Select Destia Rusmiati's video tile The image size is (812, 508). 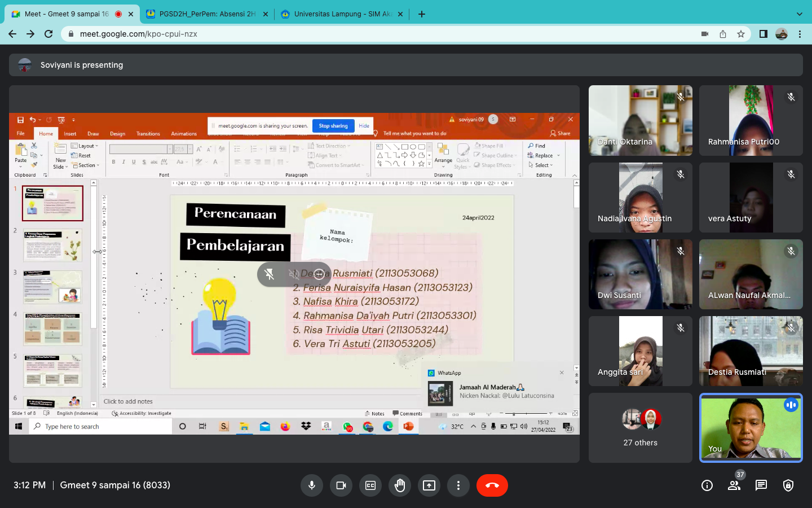[x=751, y=351]
